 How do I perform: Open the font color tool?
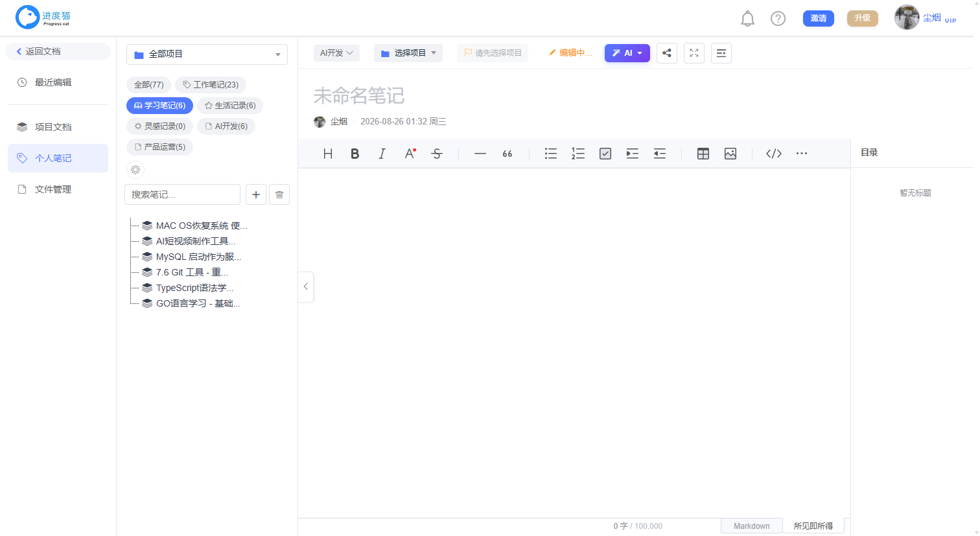pyautogui.click(x=410, y=154)
